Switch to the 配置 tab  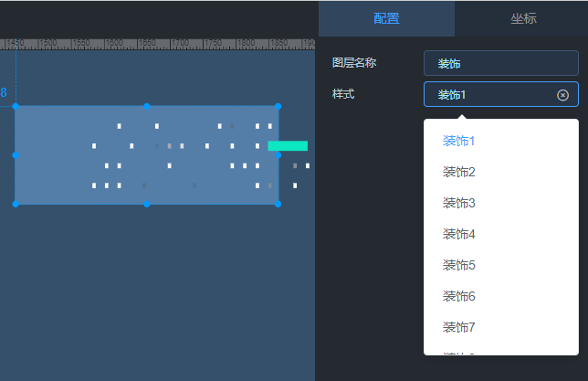tap(386, 18)
